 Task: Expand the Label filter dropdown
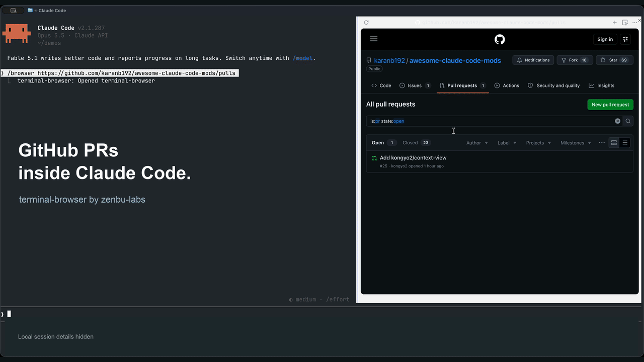[x=507, y=143]
